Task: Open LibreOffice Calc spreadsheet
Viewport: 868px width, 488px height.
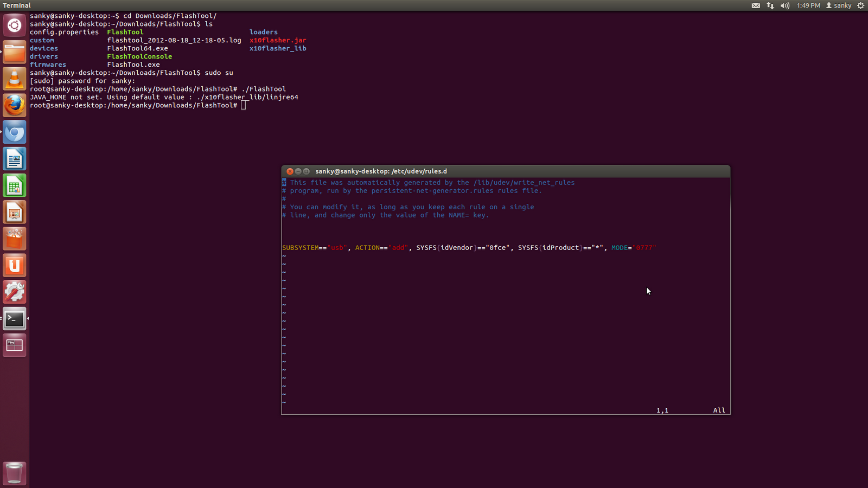Action: click(x=15, y=186)
